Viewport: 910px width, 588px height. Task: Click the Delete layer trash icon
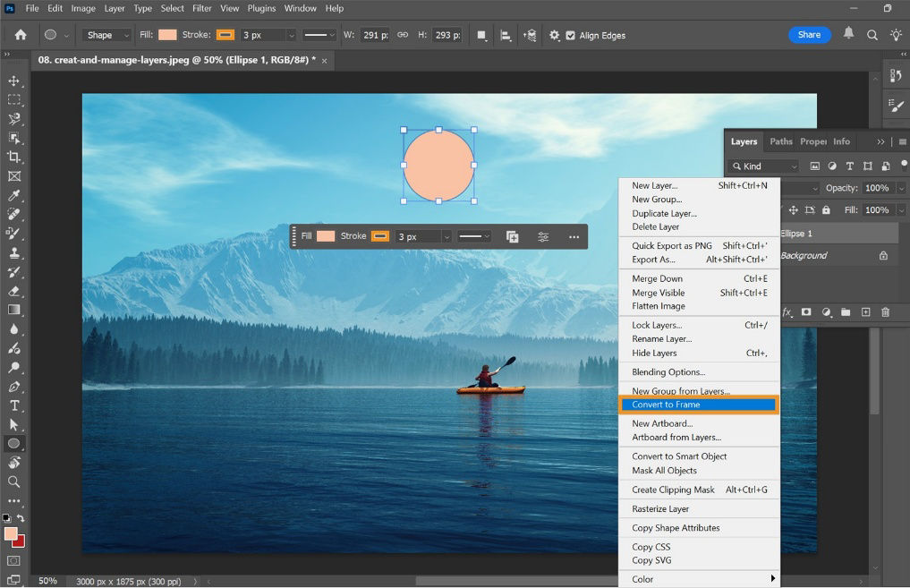pyautogui.click(x=885, y=312)
